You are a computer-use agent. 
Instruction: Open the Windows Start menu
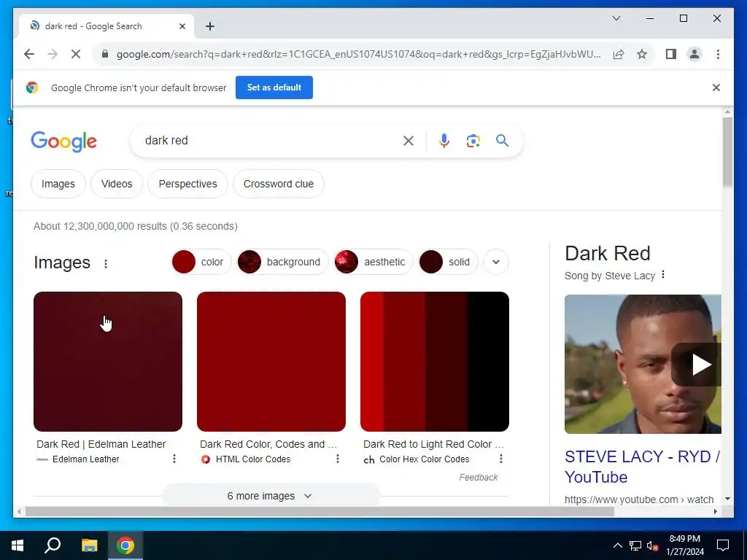coord(18,545)
